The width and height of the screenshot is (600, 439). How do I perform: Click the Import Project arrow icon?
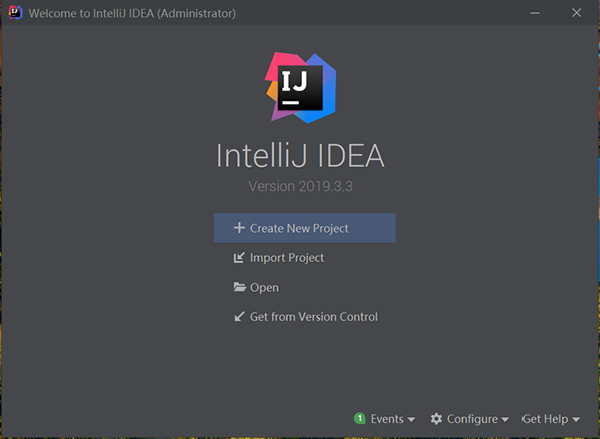[239, 258]
